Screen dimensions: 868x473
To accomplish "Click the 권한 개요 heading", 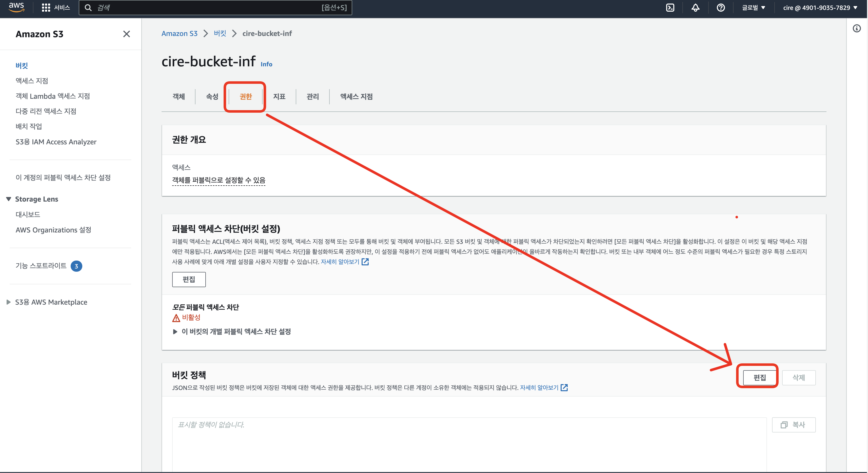I will pos(189,140).
